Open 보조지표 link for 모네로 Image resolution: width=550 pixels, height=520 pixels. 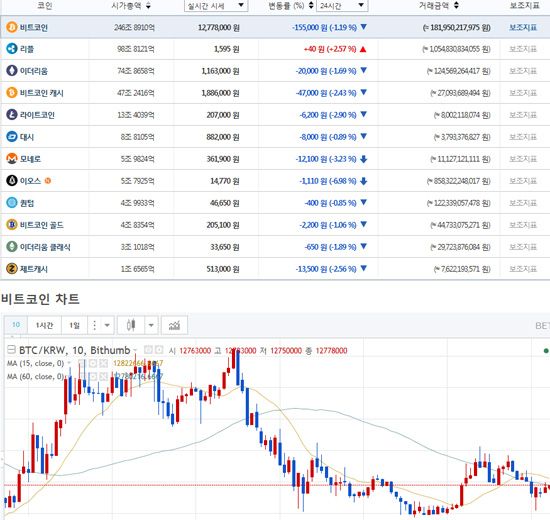pyautogui.click(x=523, y=159)
